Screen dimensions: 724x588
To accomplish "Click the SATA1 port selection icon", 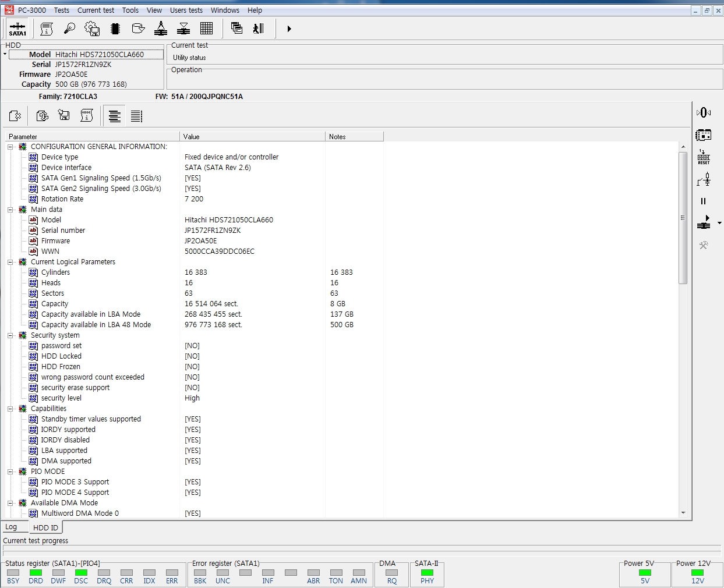I will click(x=17, y=29).
